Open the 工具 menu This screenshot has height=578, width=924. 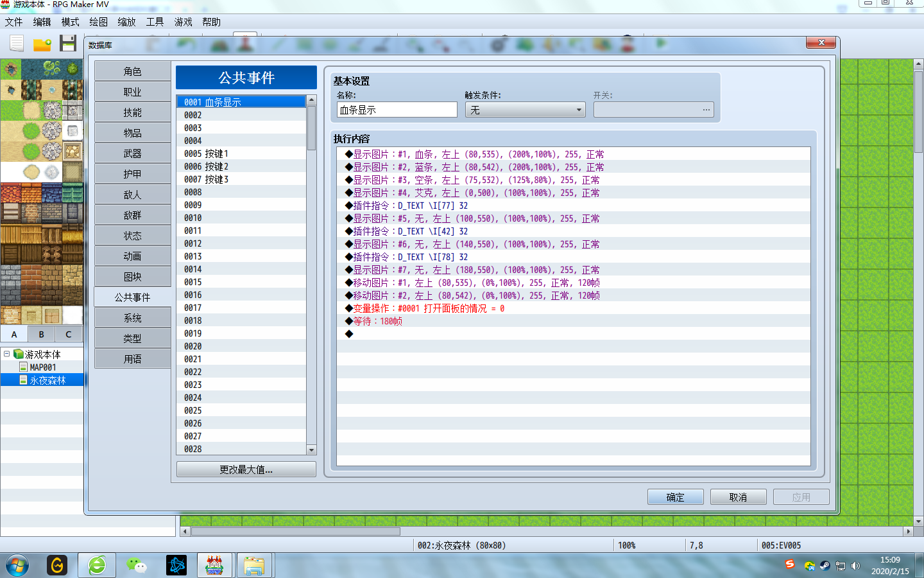(155, 22)
